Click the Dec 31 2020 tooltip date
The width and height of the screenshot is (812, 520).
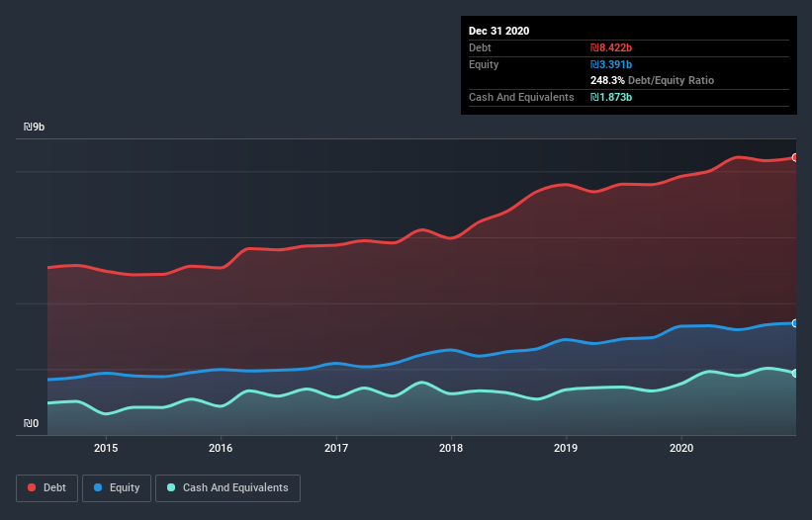point(498,31)
